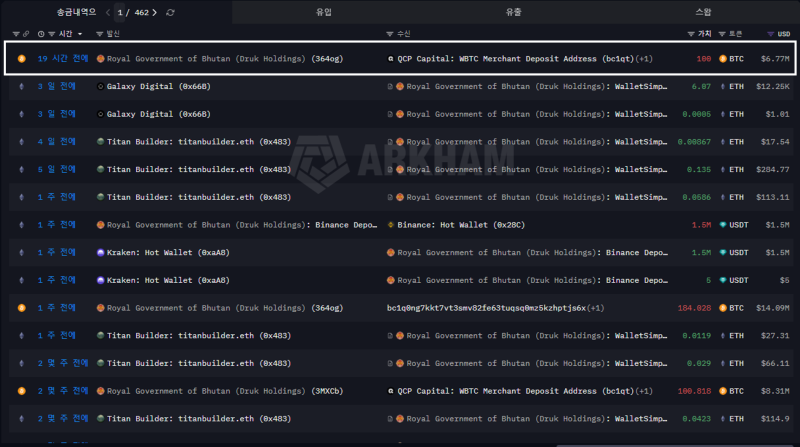
Task: Click Bhutan recipient icon in the $113.11 row
Action: click(400, 197)
